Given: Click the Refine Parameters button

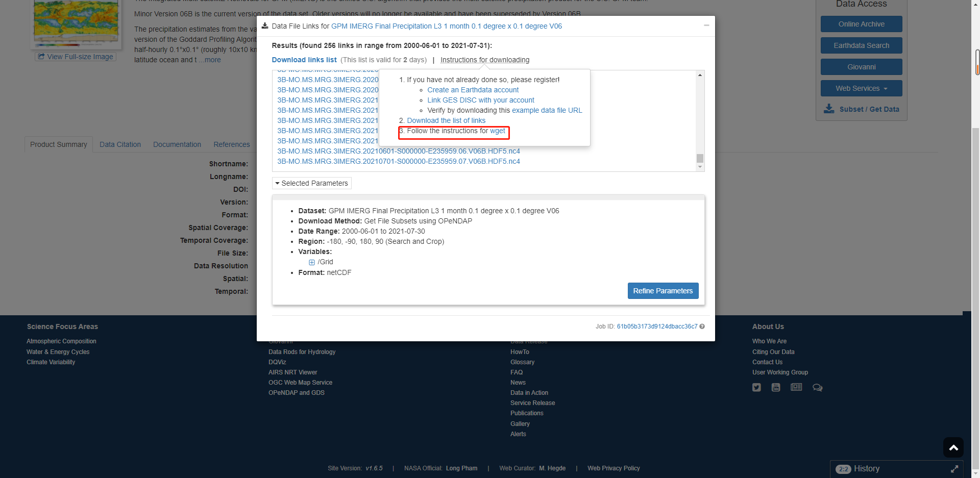Looking at the screenshot, I should pos(663,291).
